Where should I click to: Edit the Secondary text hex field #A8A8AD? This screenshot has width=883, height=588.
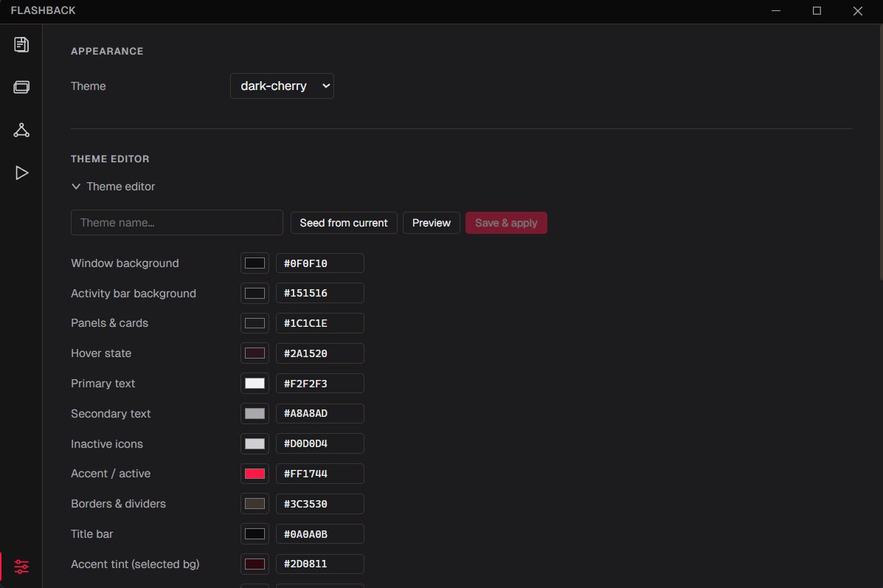(x=320, y=413)
